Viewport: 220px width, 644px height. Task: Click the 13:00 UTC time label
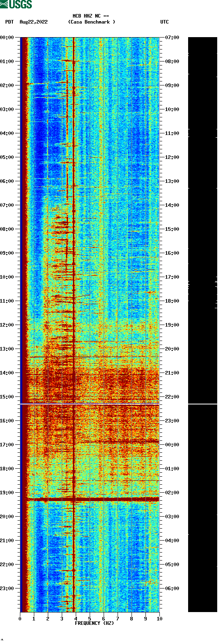pos(172,181)
